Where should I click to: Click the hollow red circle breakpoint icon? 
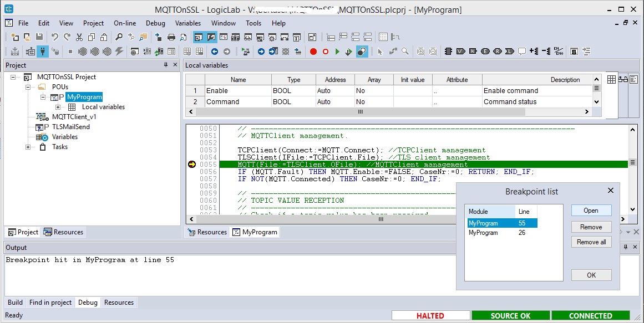(x=325, y=52)
